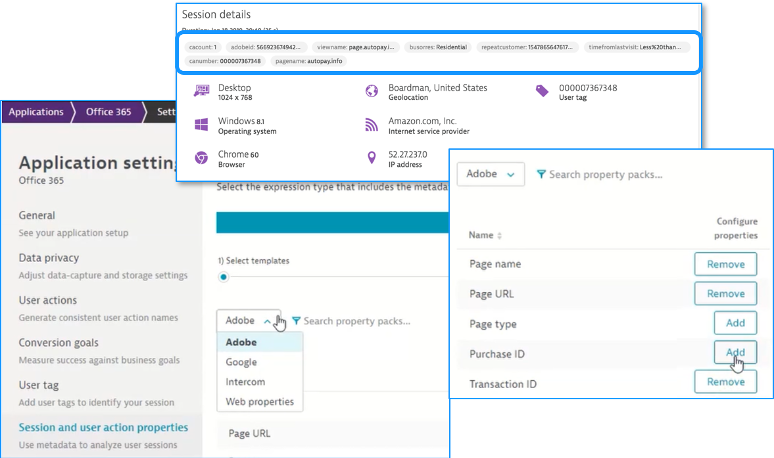Click the cacount: 1 property chip

point(202,47)
